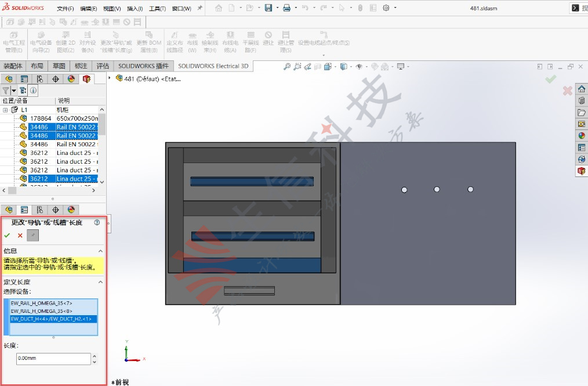Open the SOLIDWORKS Resources home icon in task pane
Screen dimensions: 588x386
[582, 89]
